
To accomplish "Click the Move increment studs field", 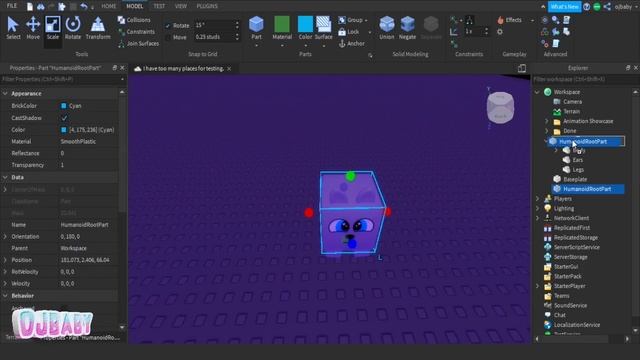I will tap(214, 37).
